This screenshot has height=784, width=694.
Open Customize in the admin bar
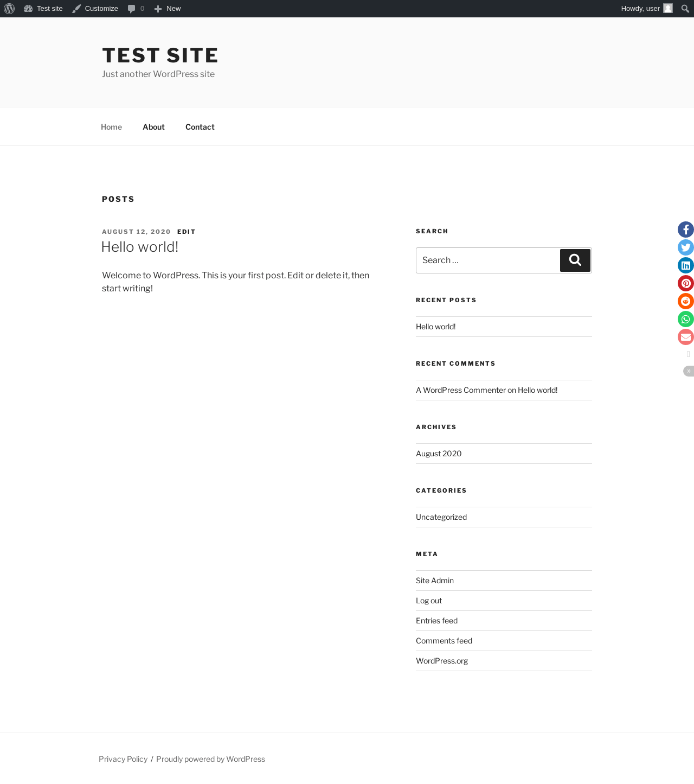(95, 9)
